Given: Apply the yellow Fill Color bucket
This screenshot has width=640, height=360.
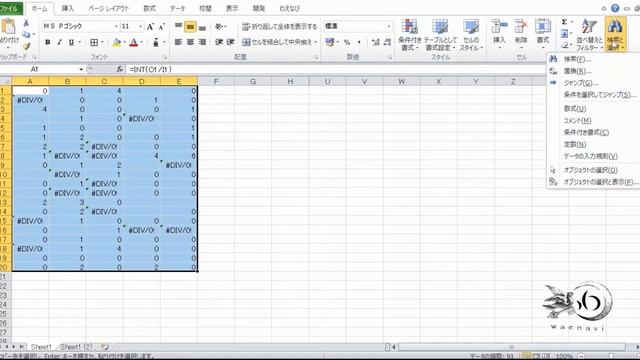Looking at the screenshot, I should [x=117, y=42].
